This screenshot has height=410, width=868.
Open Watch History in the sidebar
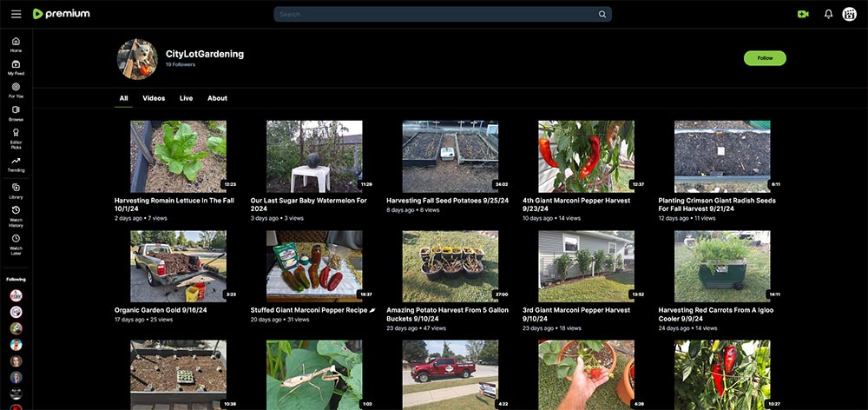click(16, 216)
